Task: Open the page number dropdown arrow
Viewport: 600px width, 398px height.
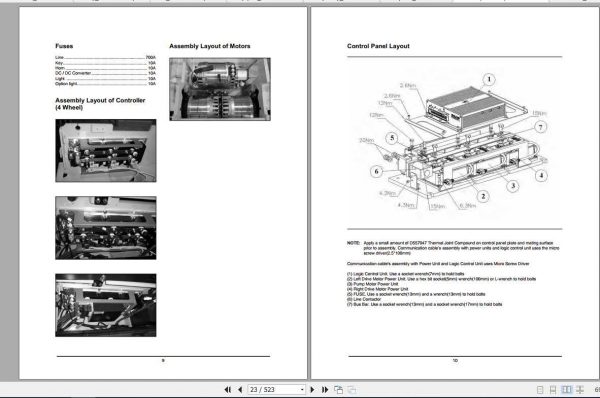Action: pos(302,390)
